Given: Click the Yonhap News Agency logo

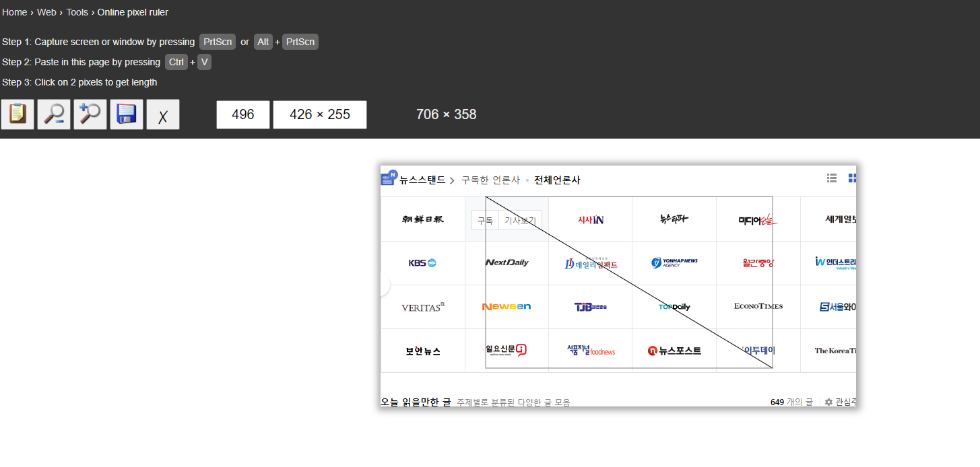Looking at the screenshot, I should pos(674,262).
